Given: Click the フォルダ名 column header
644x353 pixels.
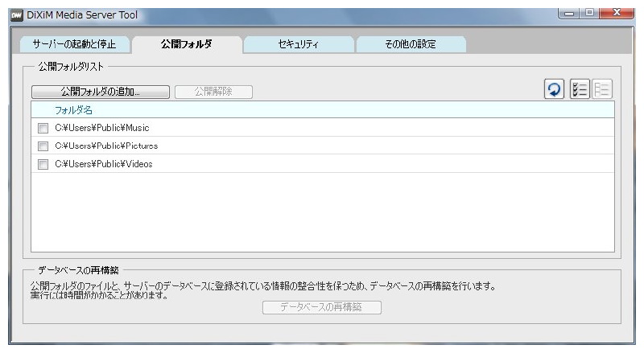Looking at the screenshot, I should 323,110.
